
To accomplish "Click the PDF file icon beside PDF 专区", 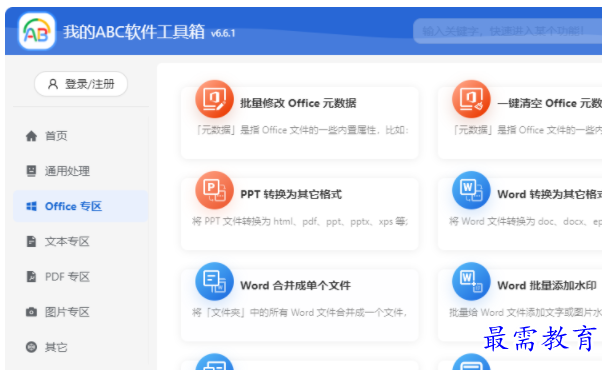I will tap(31, 277).
